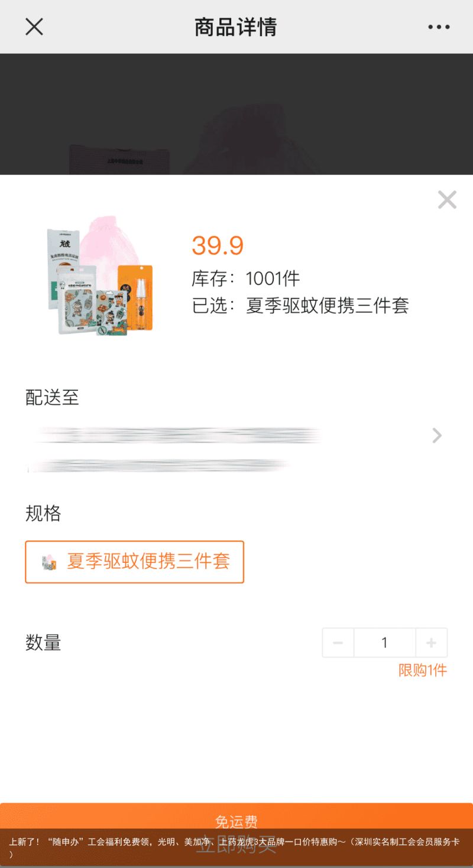The image size is (473, 868).
Task: Close the page with top-left X icon
Action: tap(34, 27)
